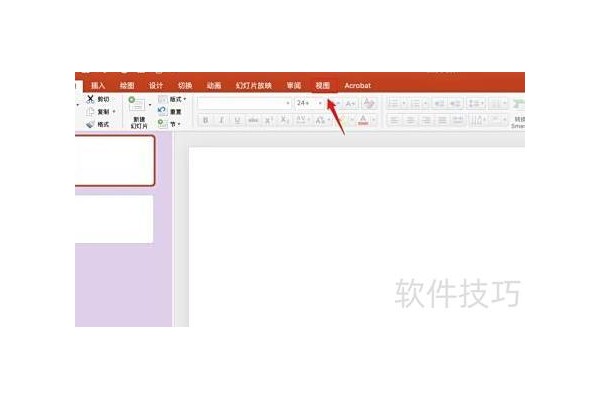This screenshot has height=400, width=600.
Task: Align text left
Action: tap(394, 121)
